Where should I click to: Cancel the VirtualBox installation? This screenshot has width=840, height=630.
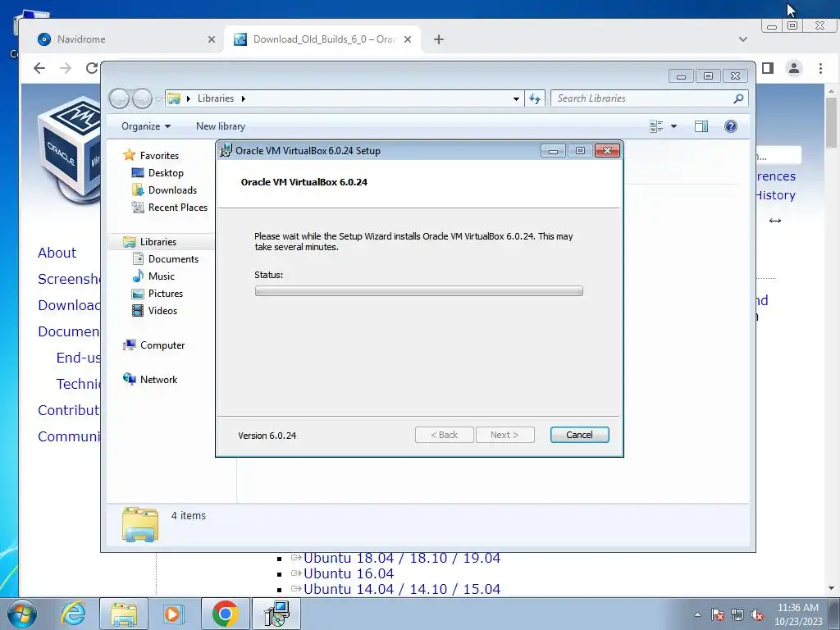coord(579,435)
